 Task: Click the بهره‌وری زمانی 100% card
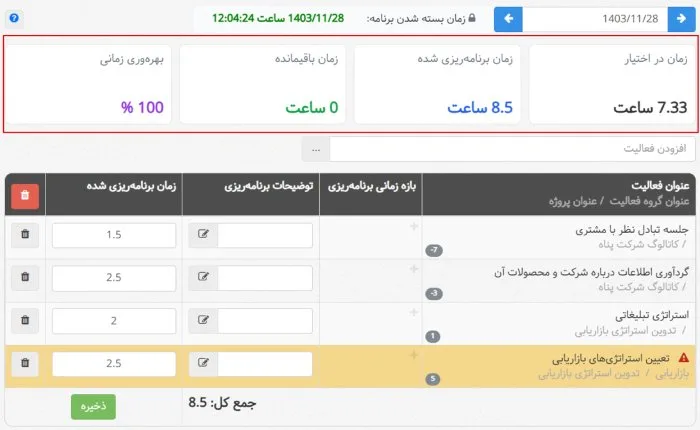click(x=88, y=84)
